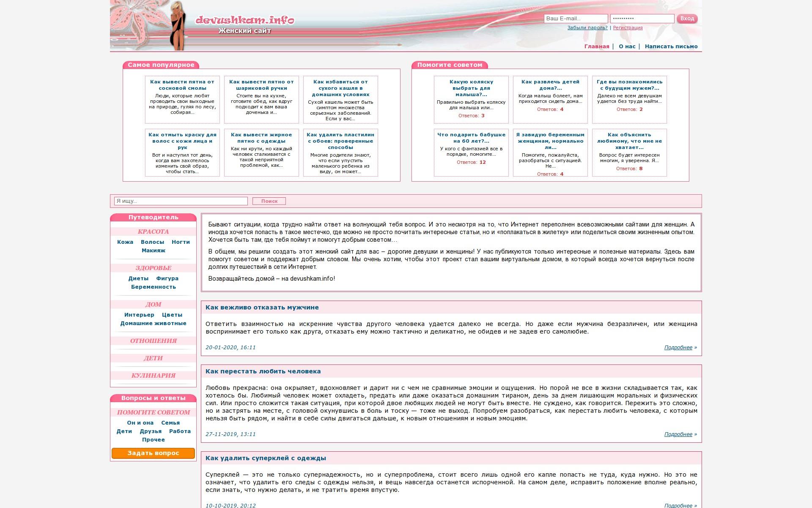Open article Как отмыть краску для волос

pyautogui.click(x=182, y=141)
